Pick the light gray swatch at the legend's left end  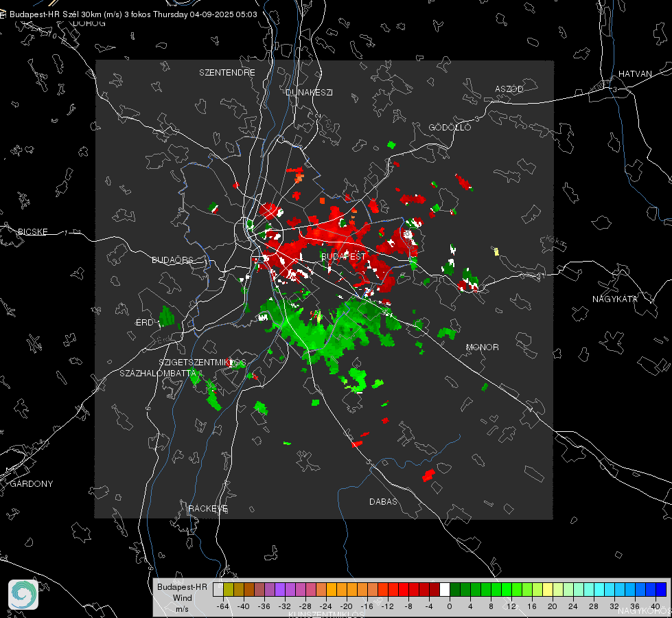(x=218, y=590)
